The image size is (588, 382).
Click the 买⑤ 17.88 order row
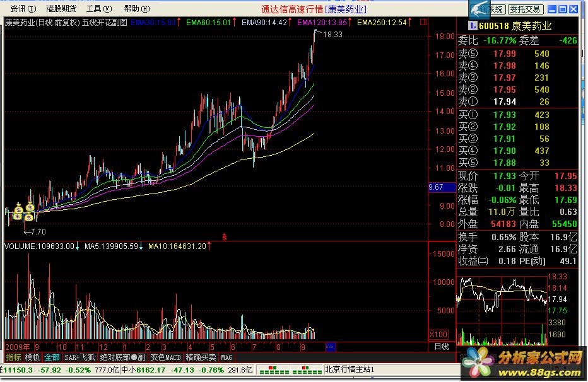[x=517, y=163]
